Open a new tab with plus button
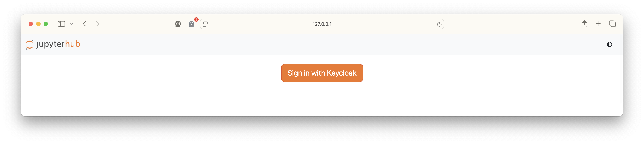This screenshot has height=144, width=644. [598, 24]
